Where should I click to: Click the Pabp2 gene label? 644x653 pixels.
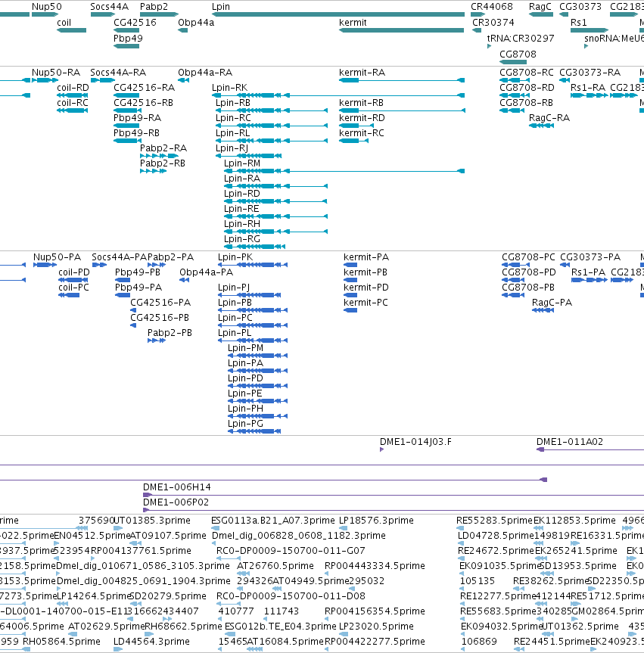154,7
